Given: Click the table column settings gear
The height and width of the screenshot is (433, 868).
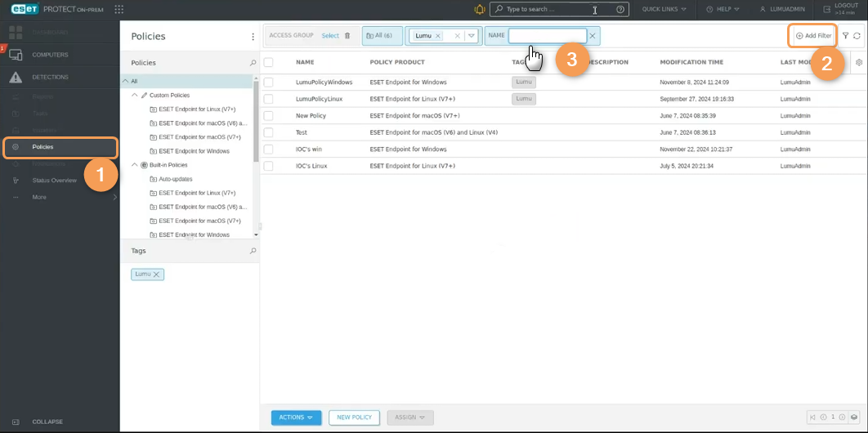Looking at the screenshot, I should (x=858, y=62).
